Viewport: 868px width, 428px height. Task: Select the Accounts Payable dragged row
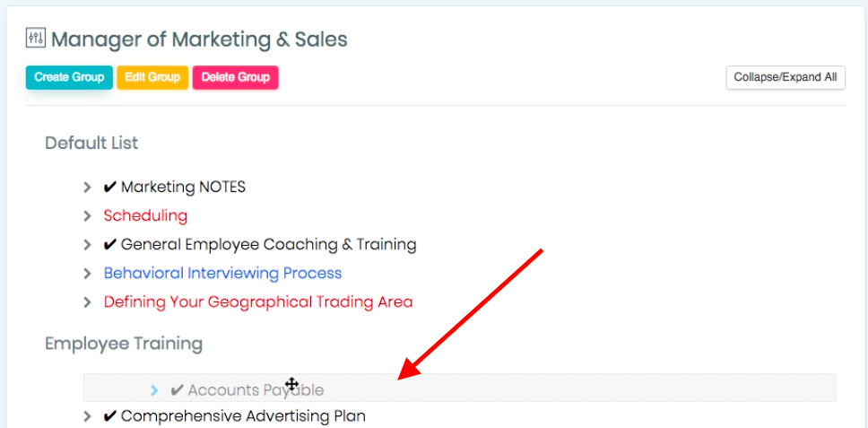click(459, 388)
